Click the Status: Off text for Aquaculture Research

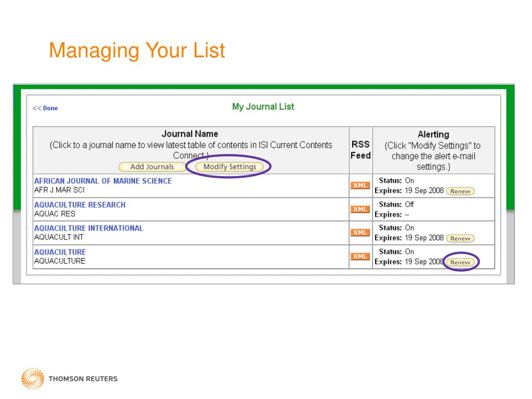pyautogui.click(x=396, y=204)
